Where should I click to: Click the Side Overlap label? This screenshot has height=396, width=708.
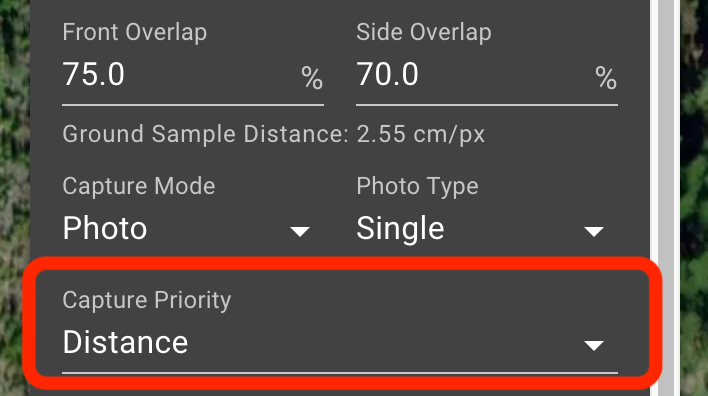tap(424, 33)
